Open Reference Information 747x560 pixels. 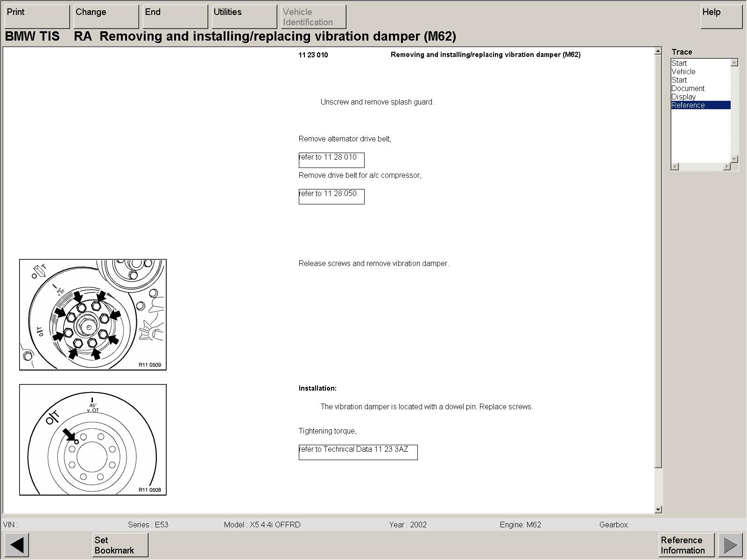[686, 545]
